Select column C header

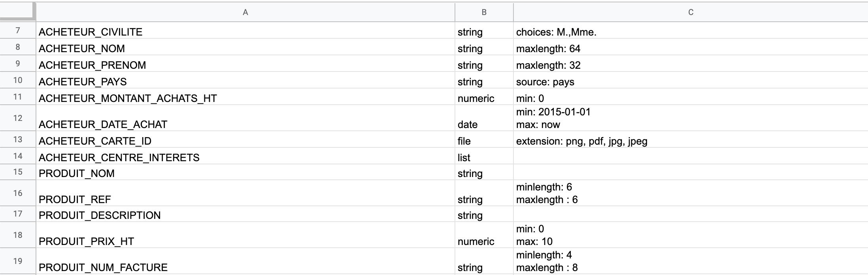point(691,12)
